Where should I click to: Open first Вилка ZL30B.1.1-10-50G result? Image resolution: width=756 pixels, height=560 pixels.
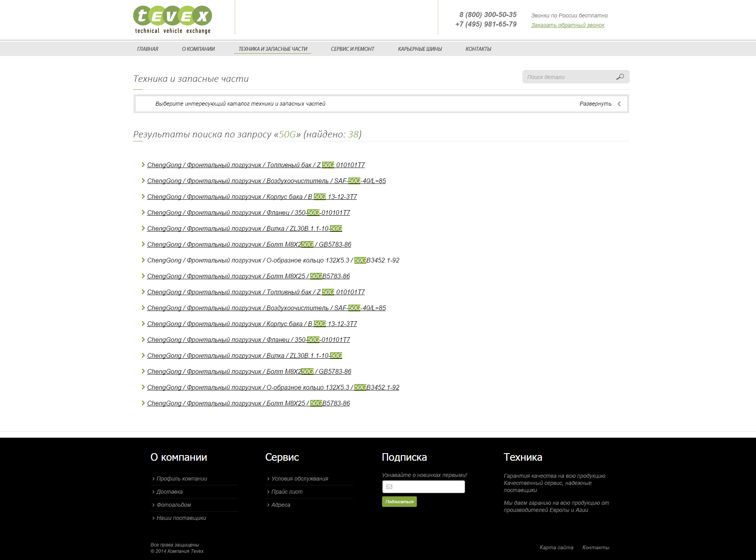(x=245, y=228)
